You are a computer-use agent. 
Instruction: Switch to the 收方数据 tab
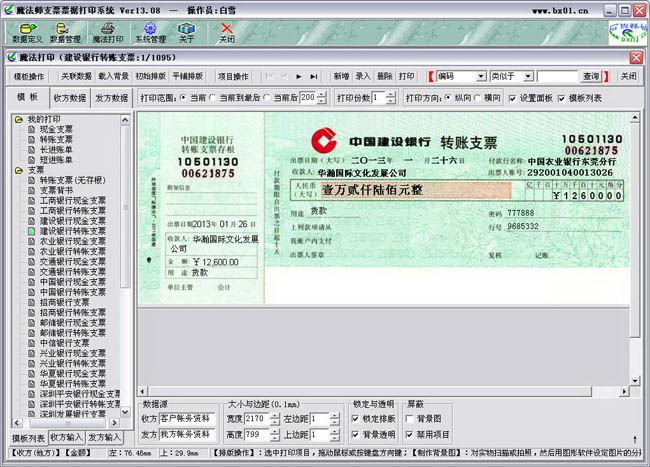click(70, 98)
